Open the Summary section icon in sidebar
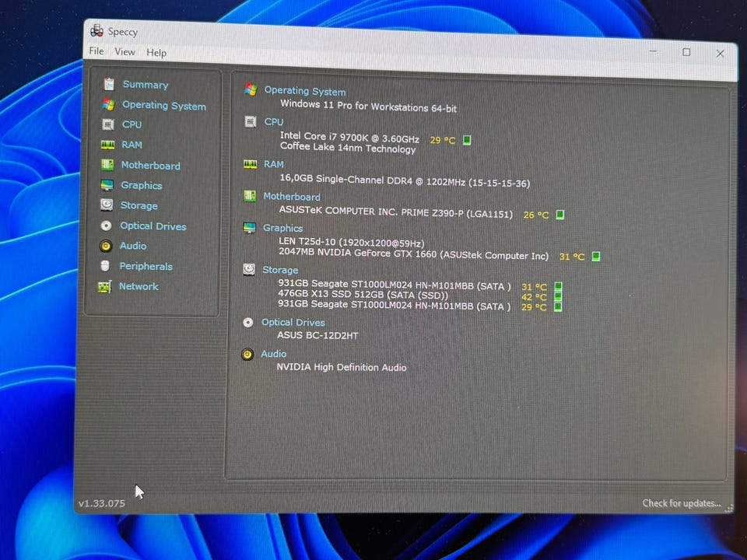This screenshot has width=747, height=560. 109,84
